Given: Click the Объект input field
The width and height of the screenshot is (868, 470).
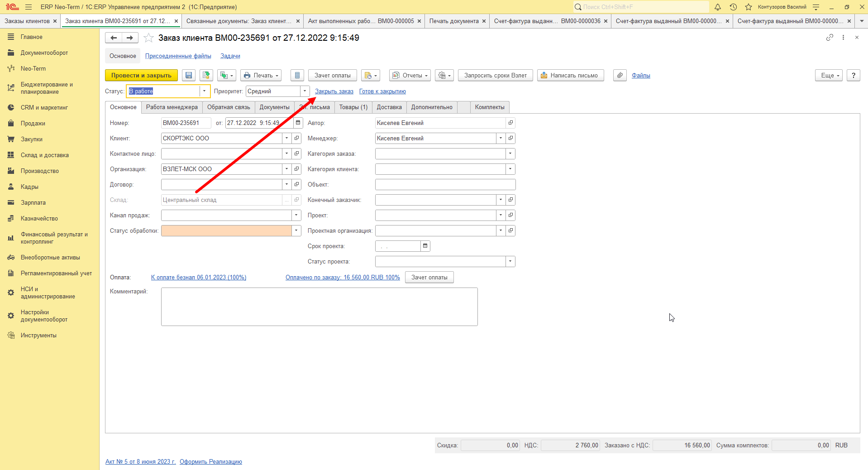Looking at the screenshot, I should click(x=445, y=184).
